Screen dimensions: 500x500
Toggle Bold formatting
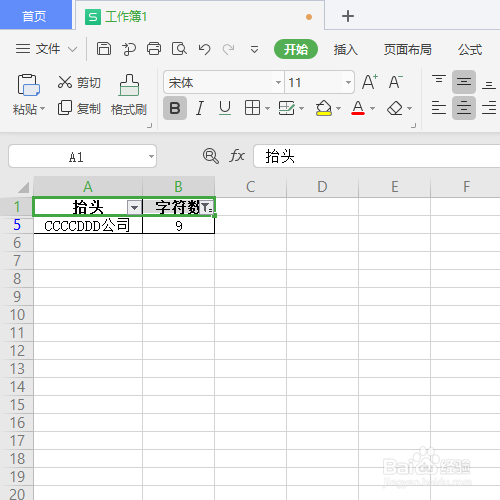(x=175, y=108)
